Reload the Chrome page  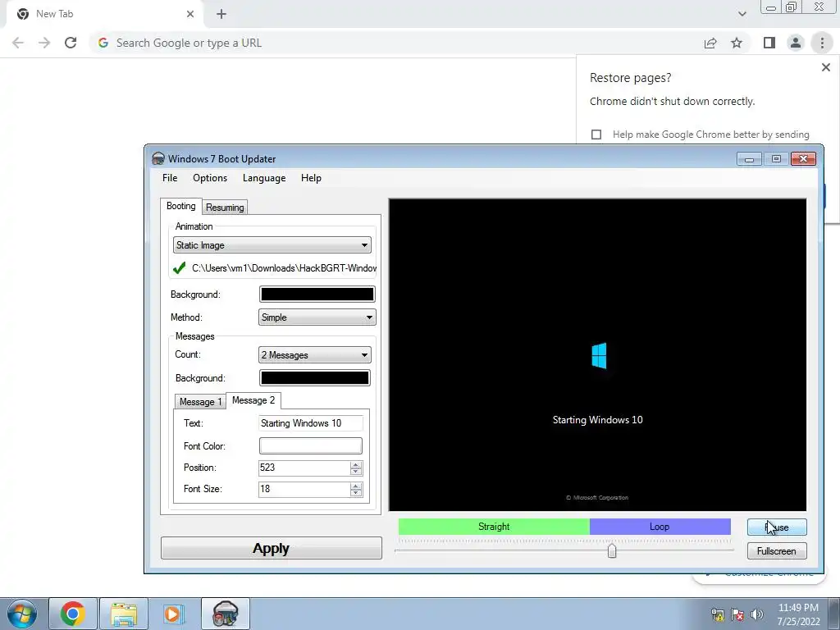pos(71,43)
